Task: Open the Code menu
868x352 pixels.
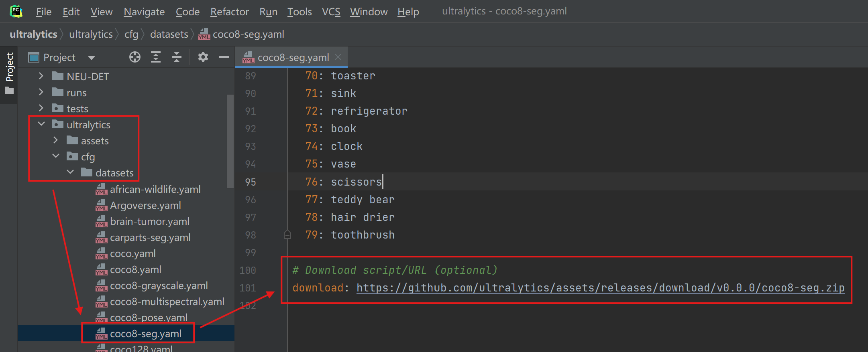Action: 187,12
